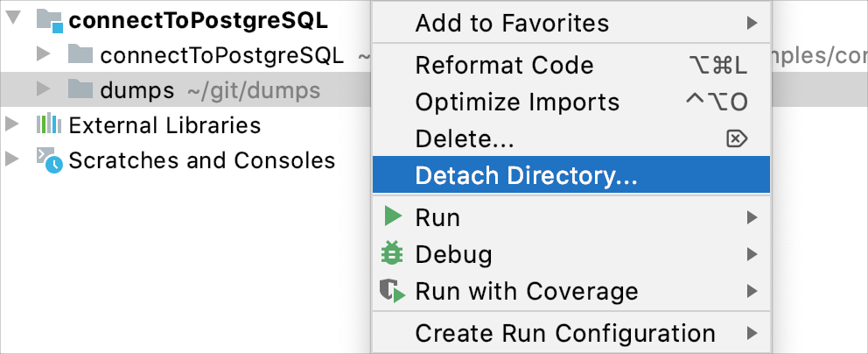Image resolution: width=868 pixels, height=354 pixels.
Task: Expand the inner connectToPostgreSQL folder
Action: coord(45,56)
